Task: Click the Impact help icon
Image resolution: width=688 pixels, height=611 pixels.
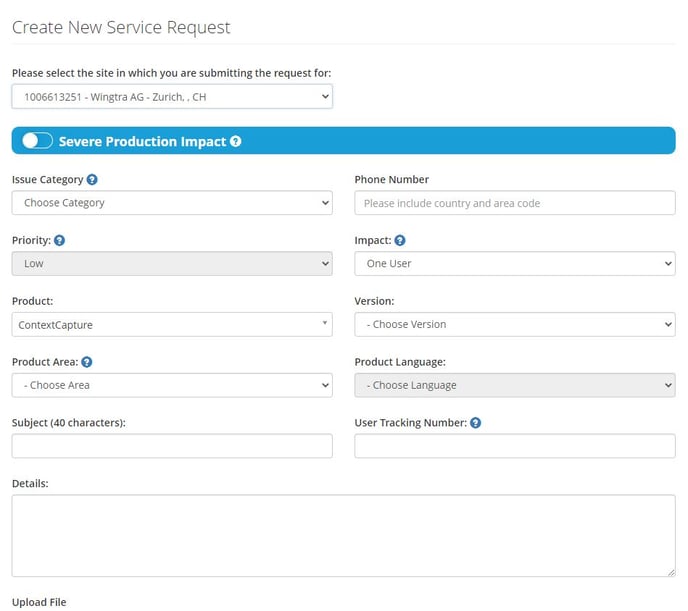Action: pyautogui.click(x=400, y=241)
